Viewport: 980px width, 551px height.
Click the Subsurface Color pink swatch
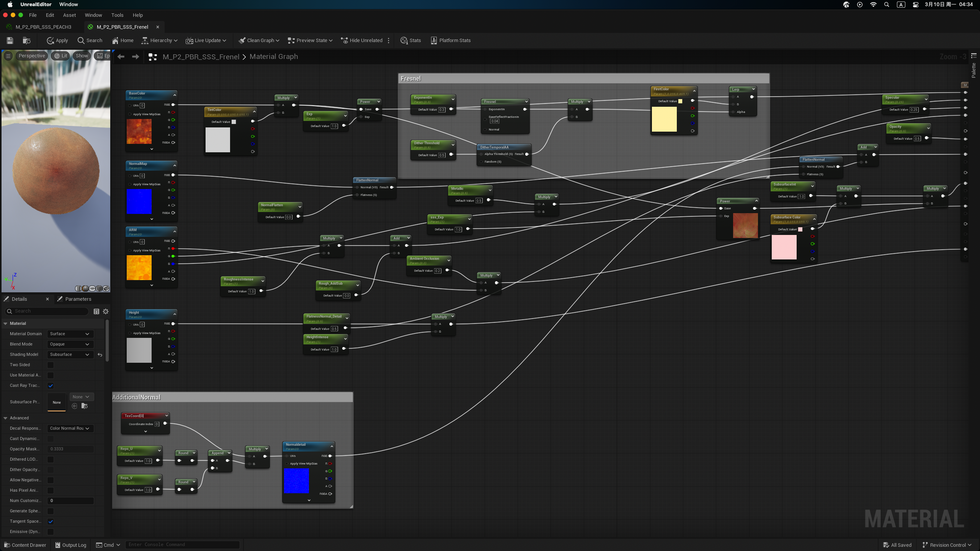pyautogui.click(x=784, y=247)
